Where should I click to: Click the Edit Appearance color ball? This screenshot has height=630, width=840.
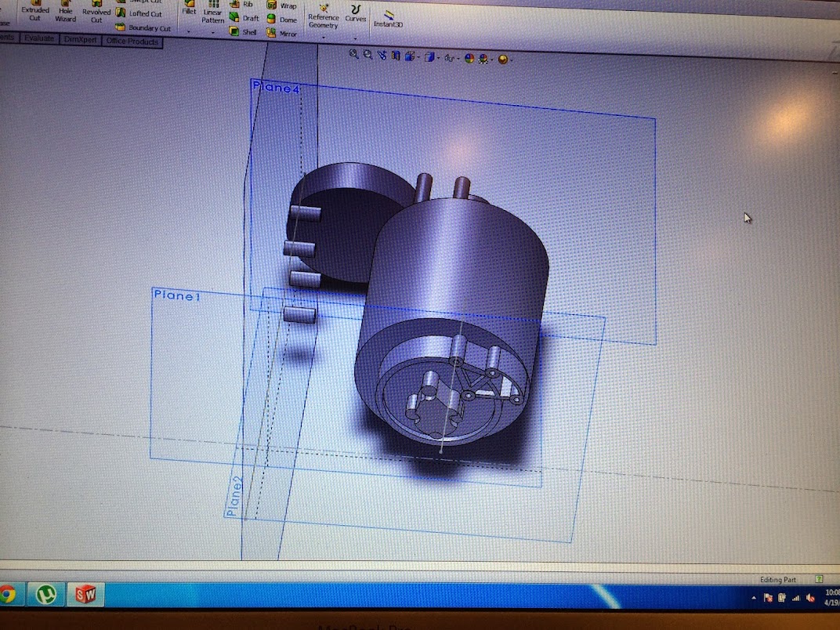click(469, 58)
